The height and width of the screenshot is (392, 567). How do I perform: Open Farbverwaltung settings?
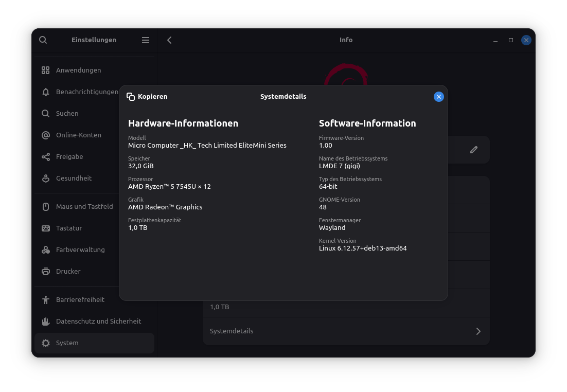coord(80,250)
